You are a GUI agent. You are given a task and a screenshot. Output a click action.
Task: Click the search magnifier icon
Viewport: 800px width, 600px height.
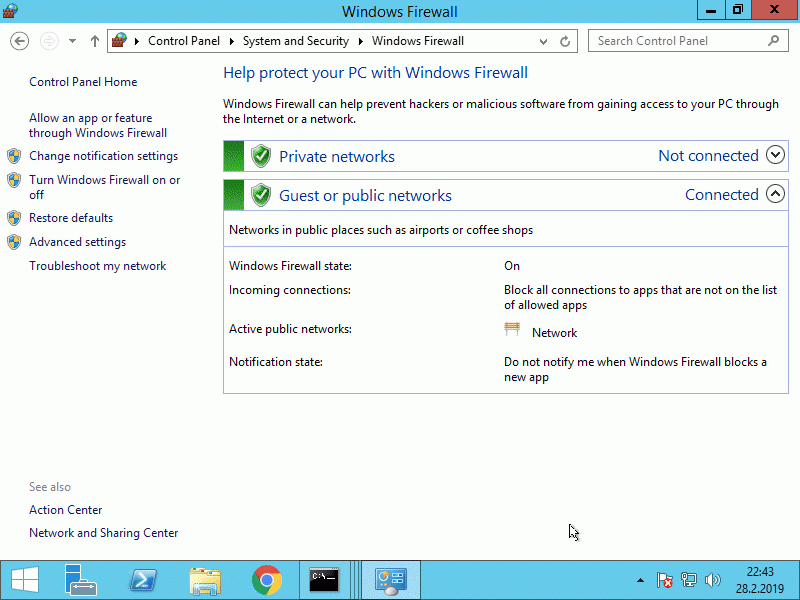(773, 41)
